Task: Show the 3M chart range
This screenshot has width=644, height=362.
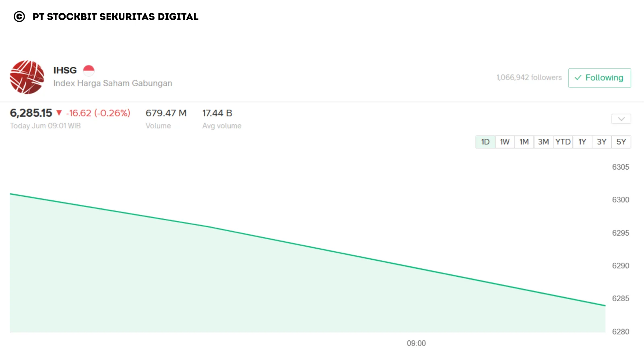Action: [x=543, y=142]
